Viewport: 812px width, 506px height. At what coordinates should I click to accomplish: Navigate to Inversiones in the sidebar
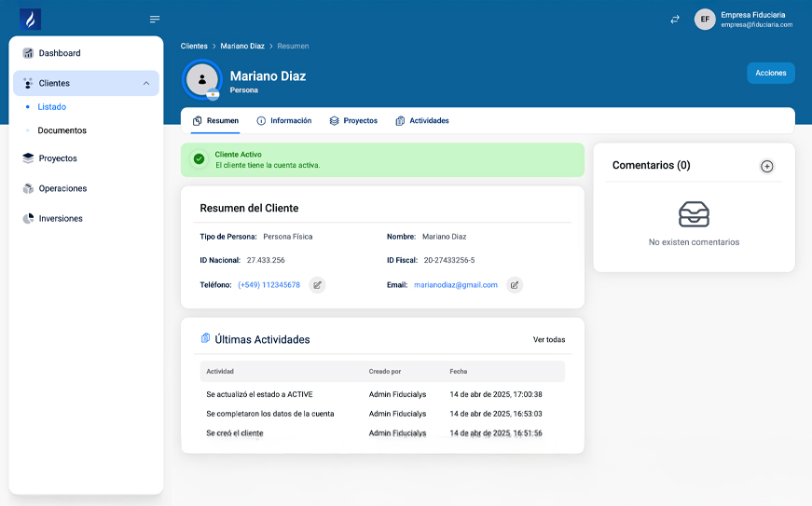(x=61, y=219)
